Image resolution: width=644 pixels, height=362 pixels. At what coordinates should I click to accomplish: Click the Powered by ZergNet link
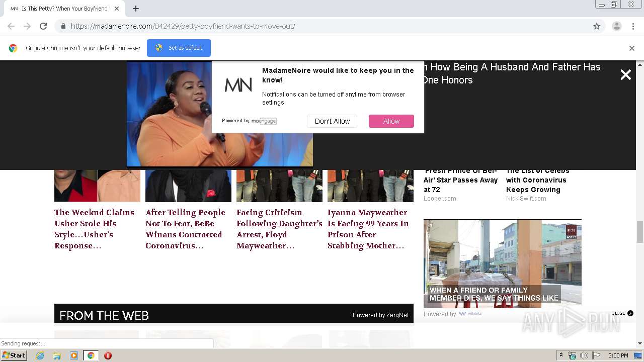tap(381, 315)
